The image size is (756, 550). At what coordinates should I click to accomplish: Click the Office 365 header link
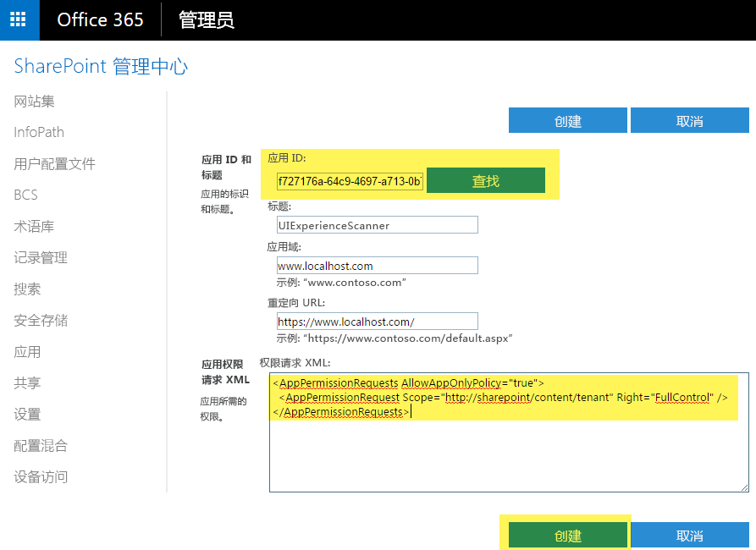pyautogui.click(x=100, y=20)
